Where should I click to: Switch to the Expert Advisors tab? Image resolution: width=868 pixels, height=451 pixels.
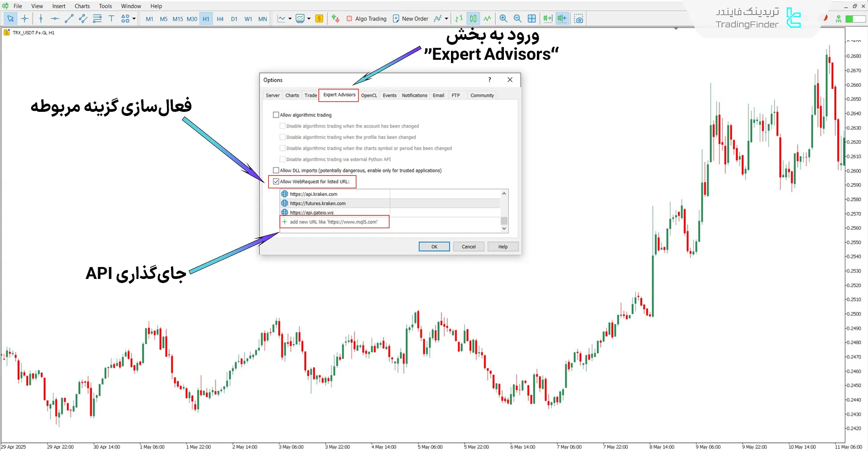coord(339,95)
